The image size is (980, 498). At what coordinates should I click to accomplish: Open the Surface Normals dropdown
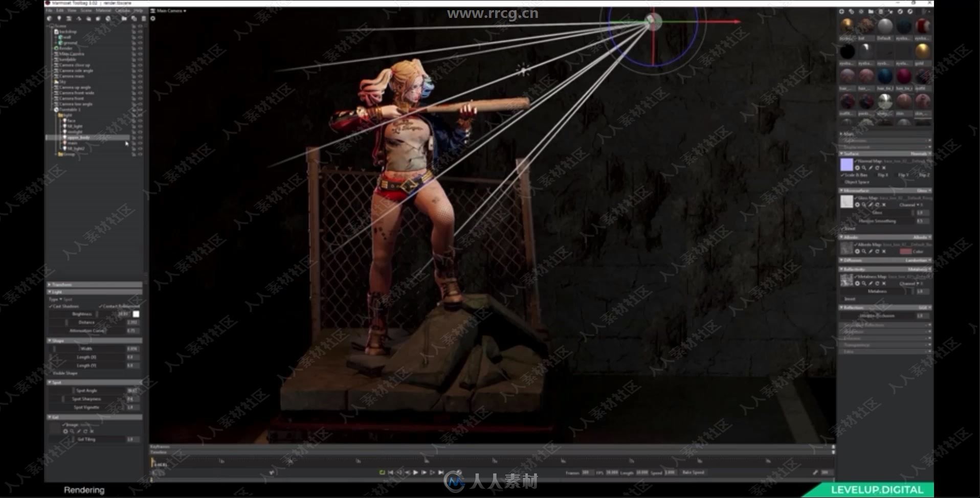[921, 153]
